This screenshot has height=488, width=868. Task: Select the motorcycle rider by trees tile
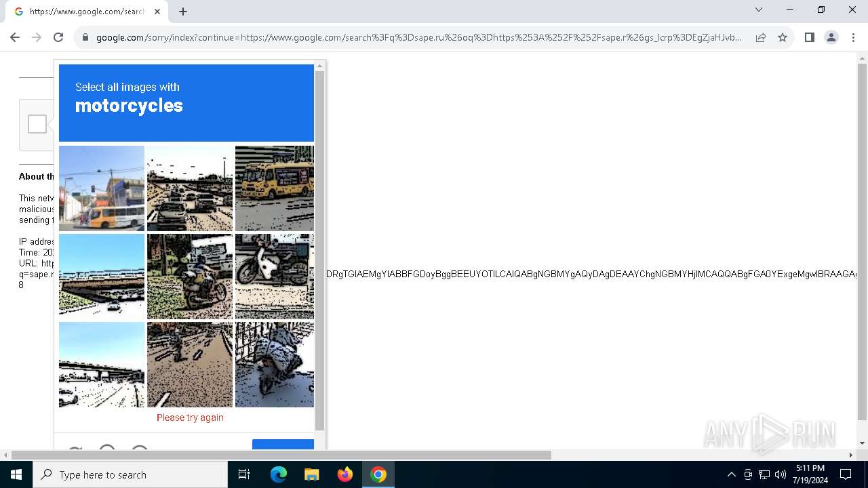point(190,277)
